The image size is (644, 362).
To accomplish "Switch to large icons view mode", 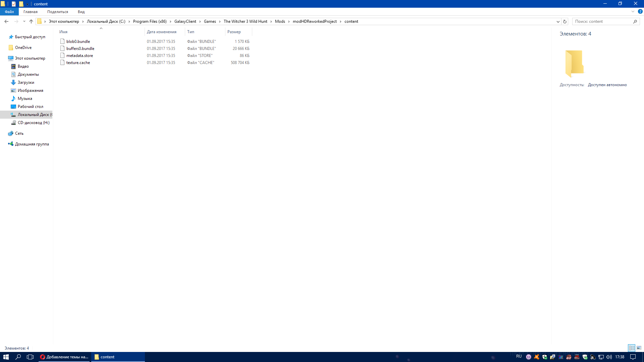I will (x=639, y=348).
